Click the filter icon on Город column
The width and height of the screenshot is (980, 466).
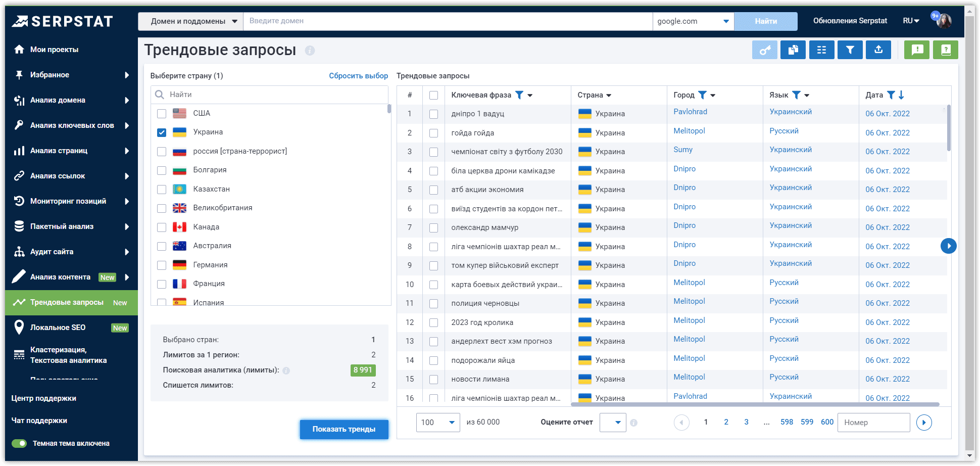click(x=702, y=95)
